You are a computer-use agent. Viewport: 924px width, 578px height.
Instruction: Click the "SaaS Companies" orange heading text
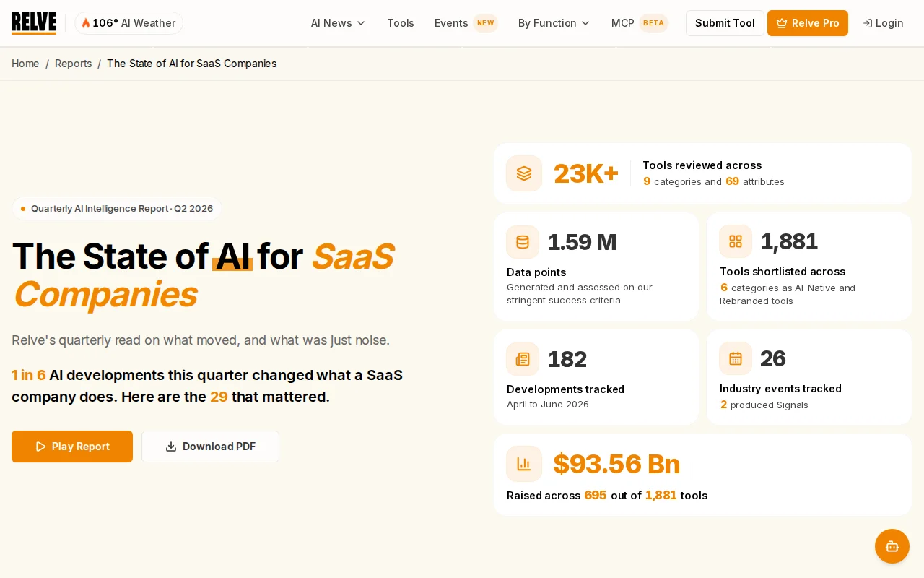(203, 275)
